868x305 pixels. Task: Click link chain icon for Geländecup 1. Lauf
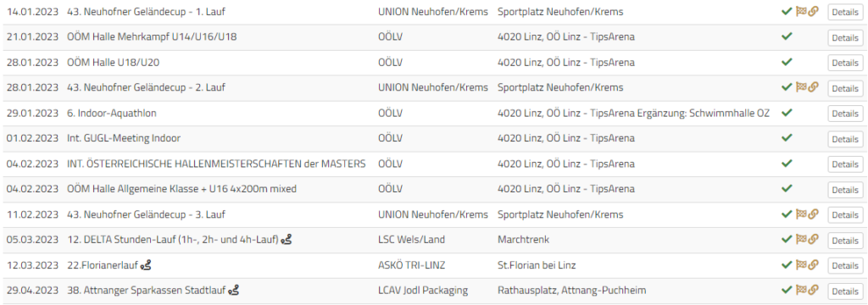click(x=813, y=11)
